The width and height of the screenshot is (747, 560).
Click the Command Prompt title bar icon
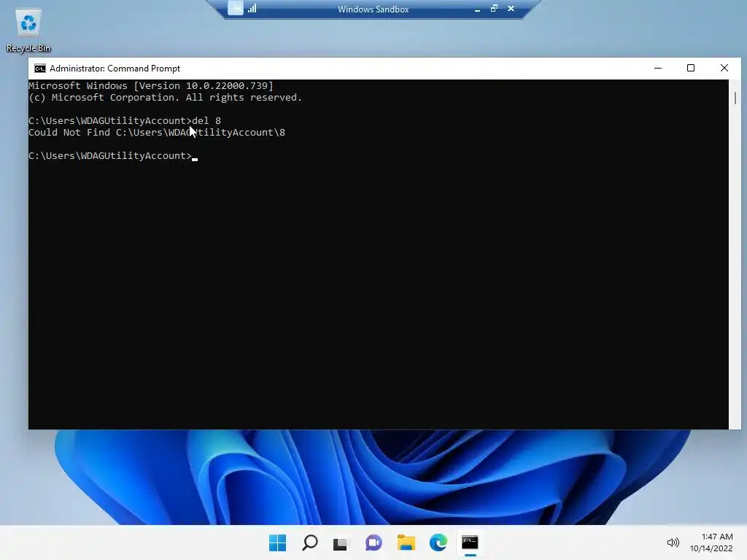(x=40, y=69)
